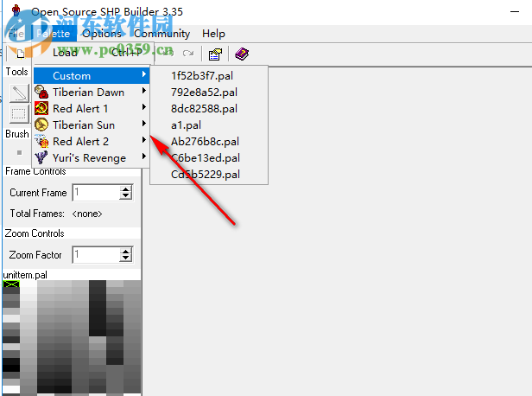Minimize the SHP Builder window
The height and width of the screenshot is (396, 532).
coord(515,11)
